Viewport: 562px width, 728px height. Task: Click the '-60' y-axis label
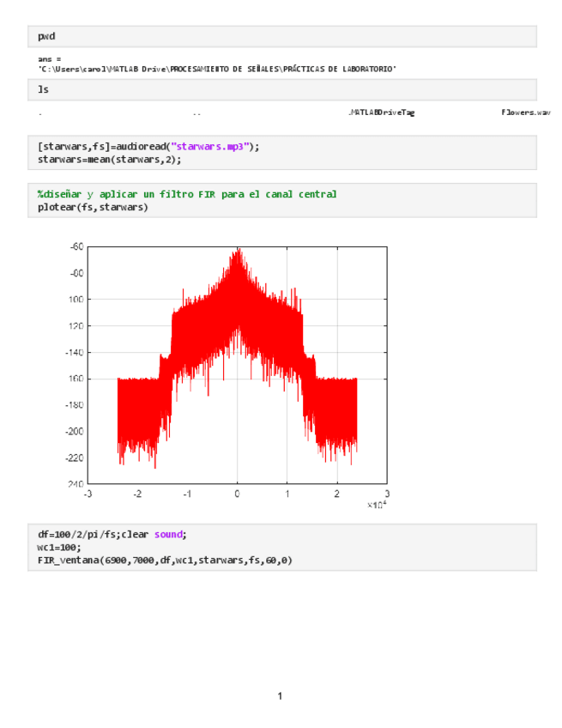[x=76, y=246]
